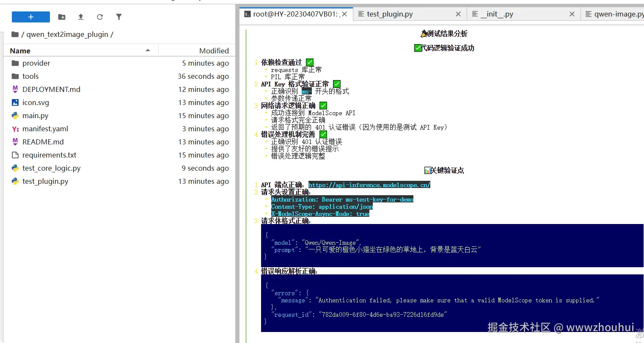Open the file filter funnel icon
Viewport: 644px width, 343px height.
click(119, 17)
